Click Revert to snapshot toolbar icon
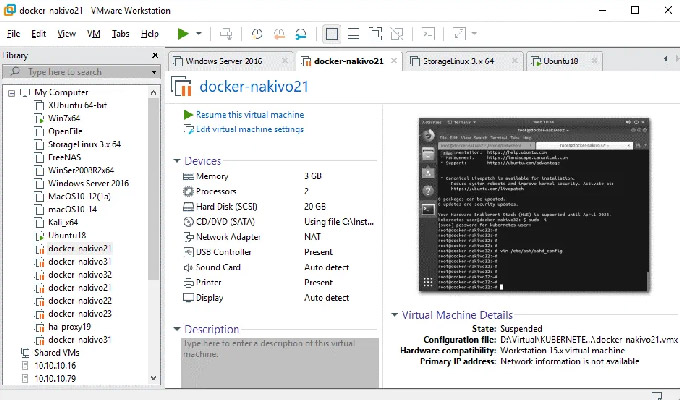 [x=279, y=33]
